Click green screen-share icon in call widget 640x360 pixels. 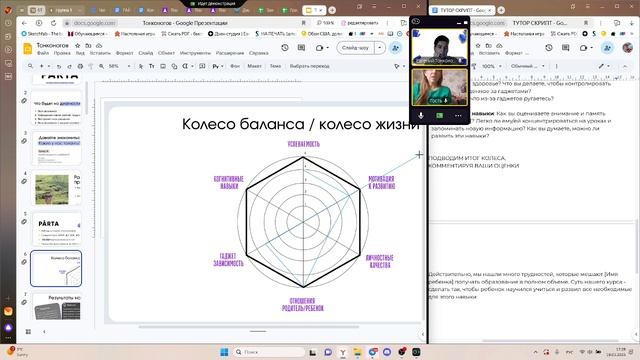click(x=440, y=116)
